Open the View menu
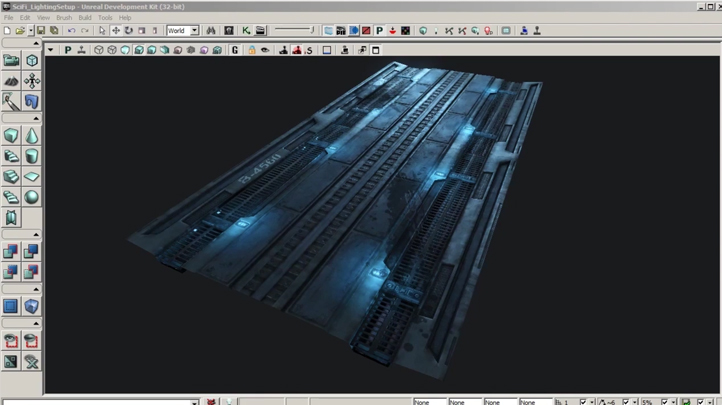This screenshot has width=722, height=405. tap(43, 17)
